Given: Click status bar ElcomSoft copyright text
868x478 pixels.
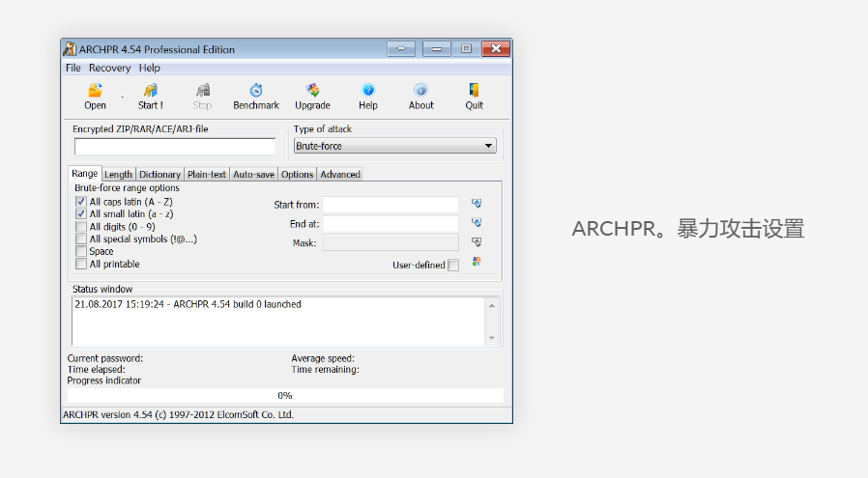Looking at the screenshot, I should pyautogui.click(x=178, y=414).
